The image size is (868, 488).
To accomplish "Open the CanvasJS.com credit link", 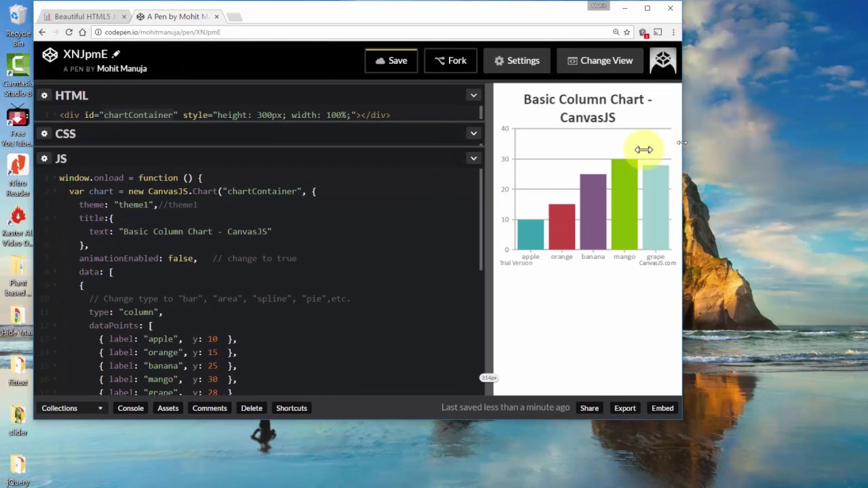I will coord(657,263).
